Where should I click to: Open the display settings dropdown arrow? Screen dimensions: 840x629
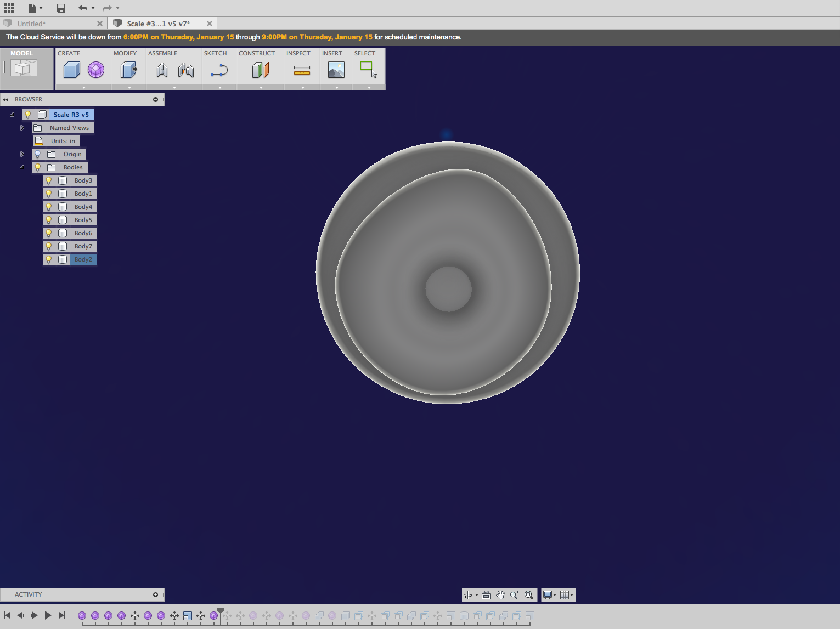(554, 595)
